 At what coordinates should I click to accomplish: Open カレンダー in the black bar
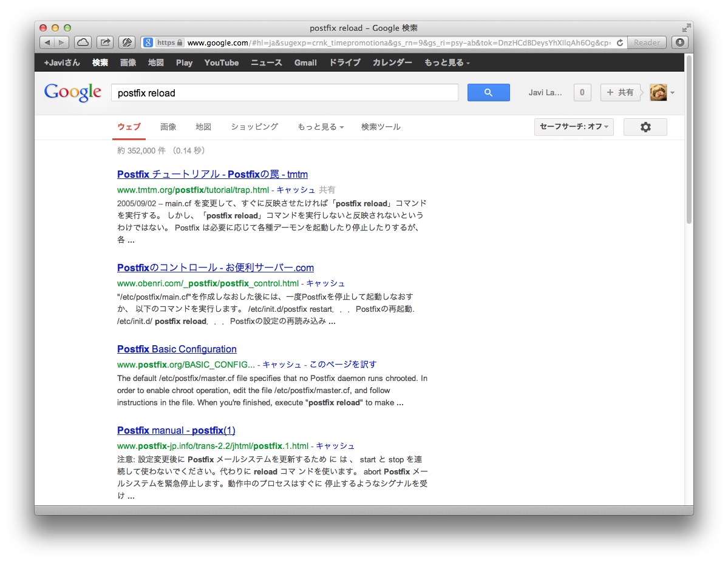(x=392, y=62)
